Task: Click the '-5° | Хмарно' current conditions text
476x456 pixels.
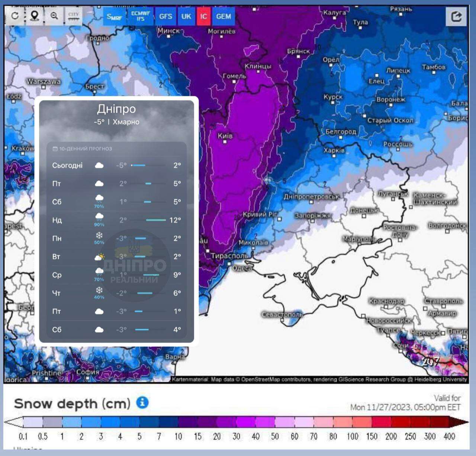Action: pyautogui.click(x=116, y=122)
